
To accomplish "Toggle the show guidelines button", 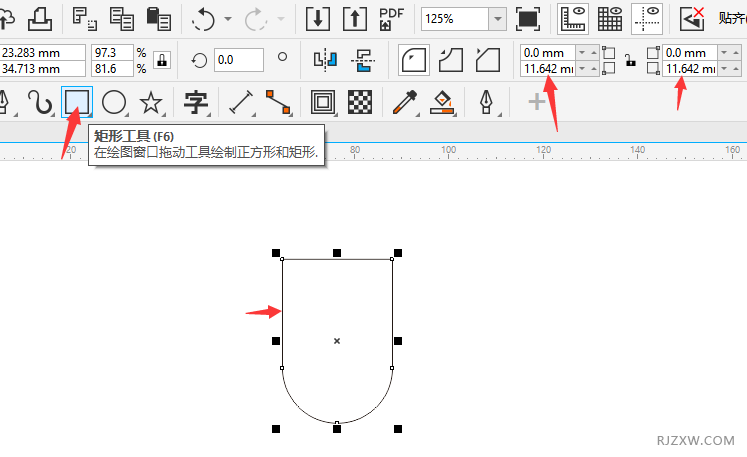I will tap(647, 19).
